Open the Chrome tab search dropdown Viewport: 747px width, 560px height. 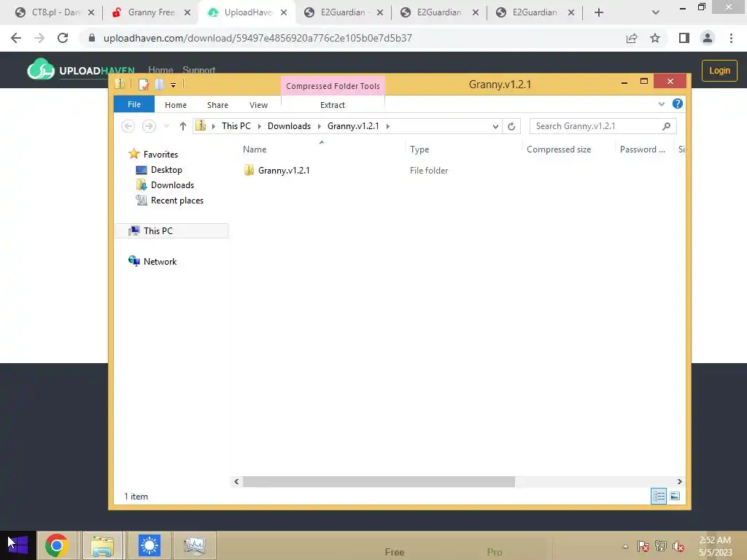[x=656, y=12]
